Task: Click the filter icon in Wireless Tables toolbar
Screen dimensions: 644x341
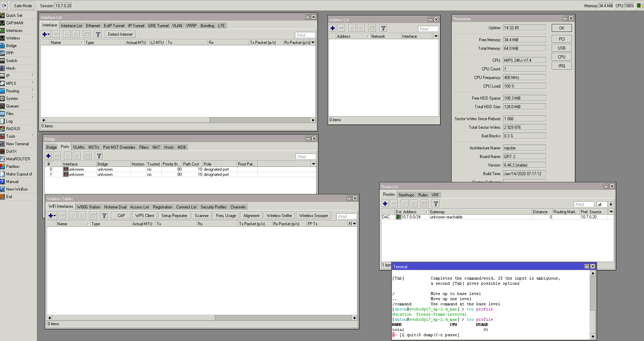Action: click(x=104, y=216)
